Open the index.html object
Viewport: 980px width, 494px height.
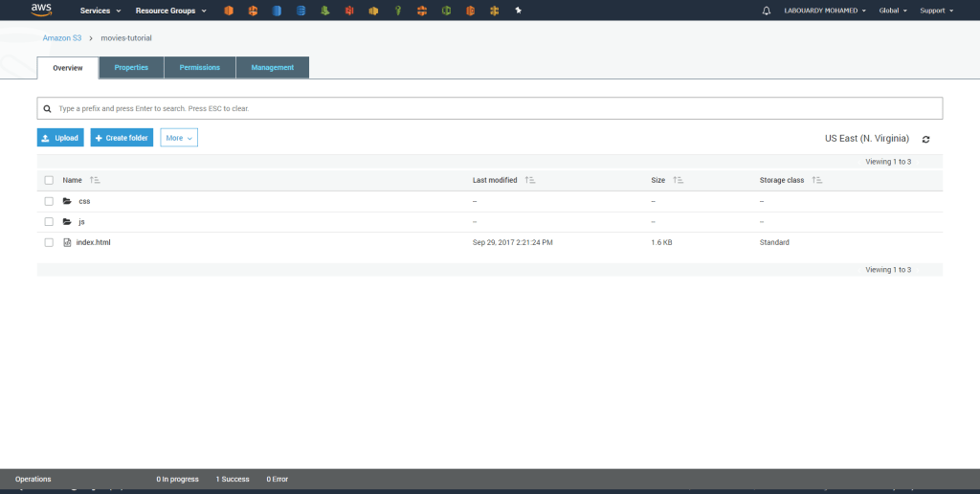pyautogui.click(x=93, y=242)
